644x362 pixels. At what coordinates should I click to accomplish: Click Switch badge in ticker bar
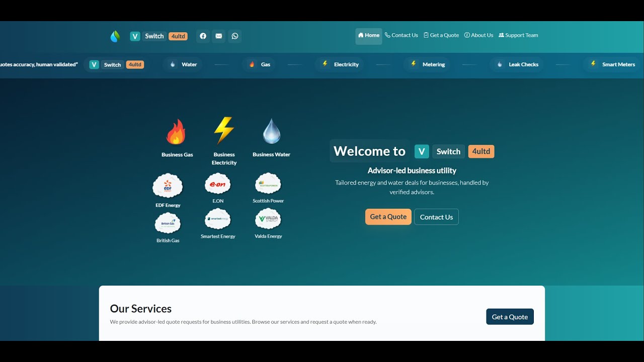coord(112,64)
